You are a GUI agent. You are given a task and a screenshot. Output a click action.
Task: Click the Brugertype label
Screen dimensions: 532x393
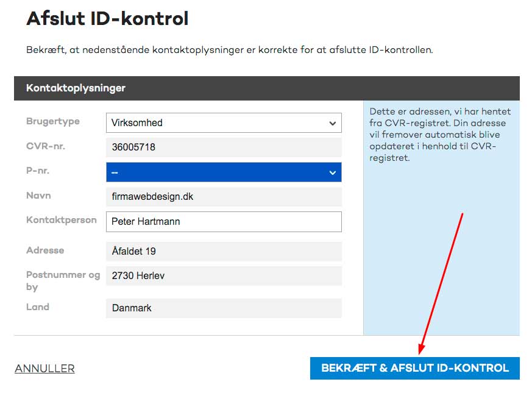coord(53,121)
